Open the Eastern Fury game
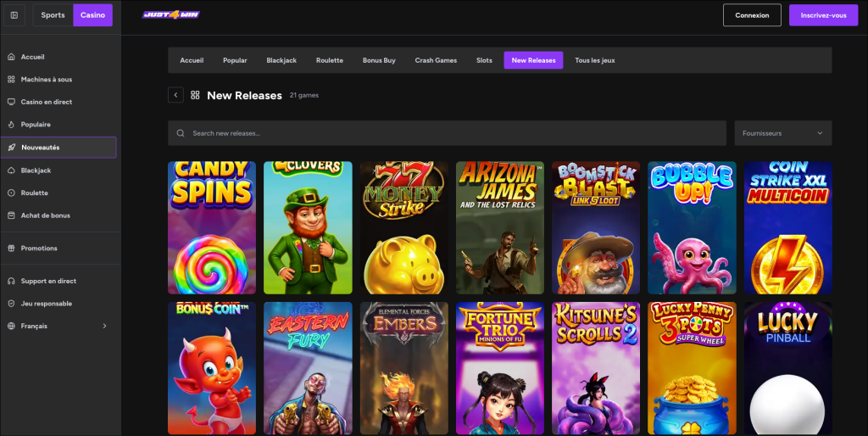The image size is (868, 436). (308, 368)
